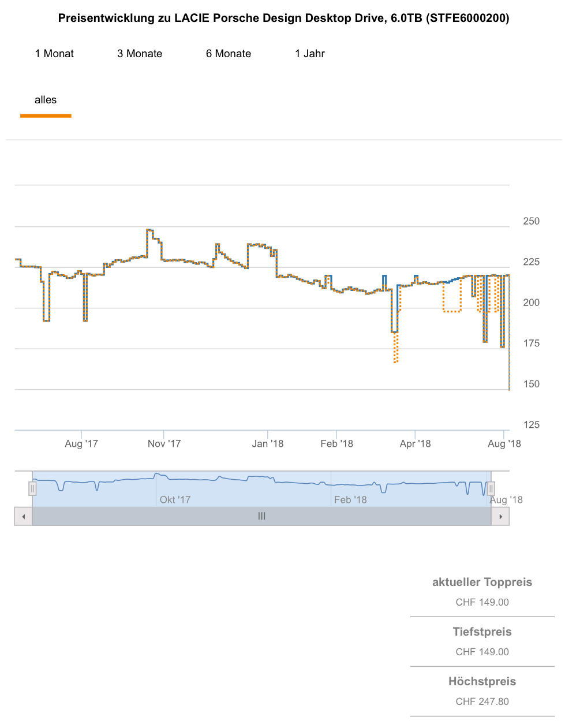
Task: Click the Höchstpreis CHF 247.80 value
Action: coord(482,701)
